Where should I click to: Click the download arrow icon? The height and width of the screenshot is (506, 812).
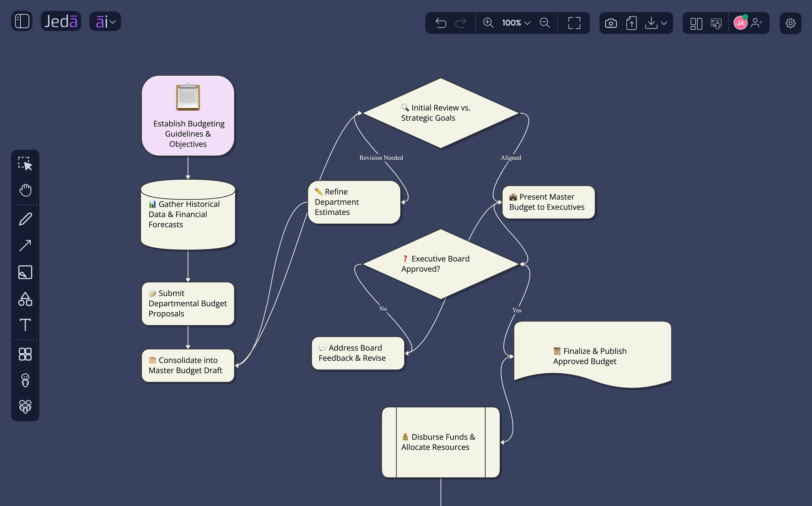[x=651, y=23]
